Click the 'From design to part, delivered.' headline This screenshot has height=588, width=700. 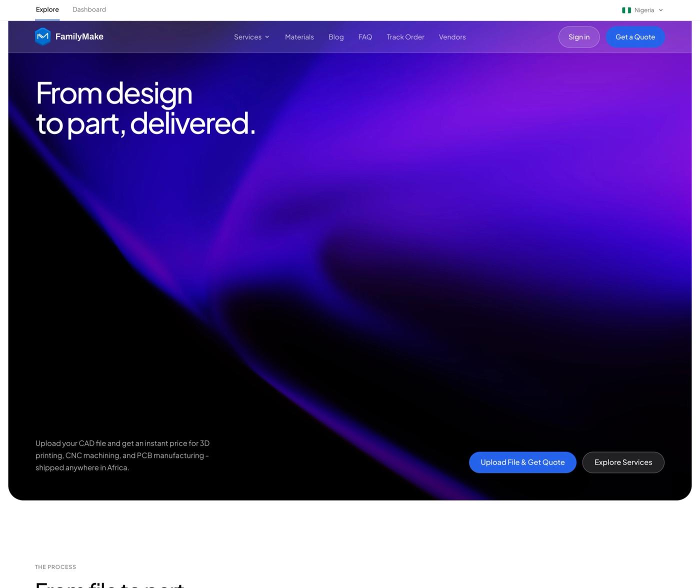pos(145,108)
